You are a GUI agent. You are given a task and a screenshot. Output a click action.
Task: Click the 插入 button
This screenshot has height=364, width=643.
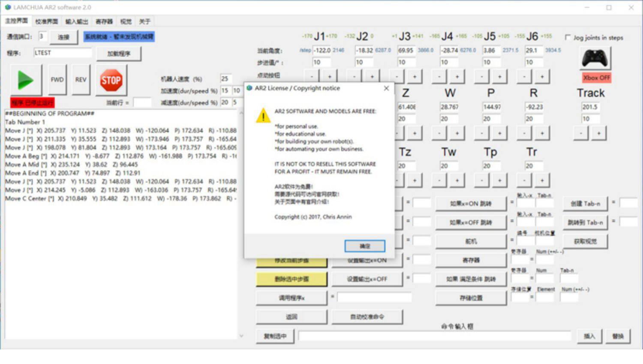point(589,336)
